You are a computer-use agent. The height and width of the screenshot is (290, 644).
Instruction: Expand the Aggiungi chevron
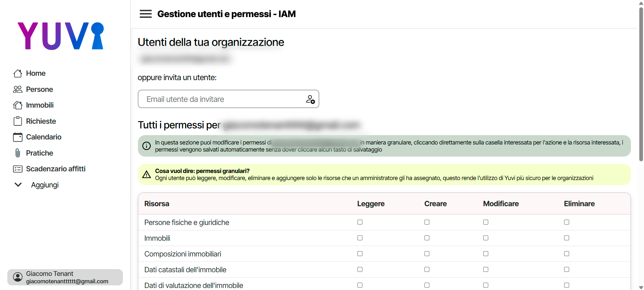coord(18,185)
